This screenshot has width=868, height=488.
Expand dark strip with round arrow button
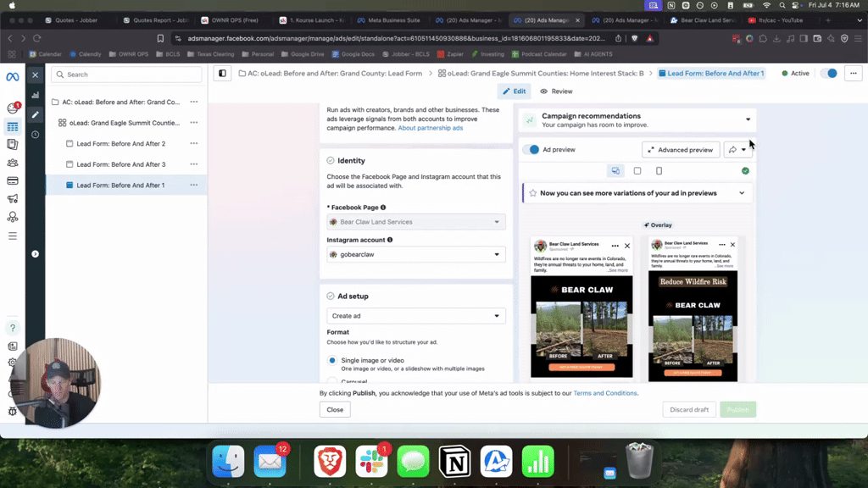click(35, 254)
